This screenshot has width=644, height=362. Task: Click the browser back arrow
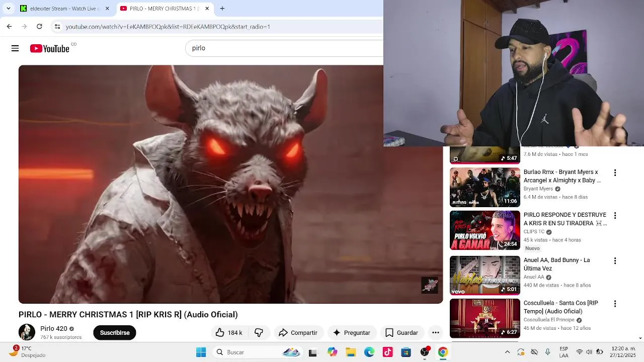click(x=9, y=26)
